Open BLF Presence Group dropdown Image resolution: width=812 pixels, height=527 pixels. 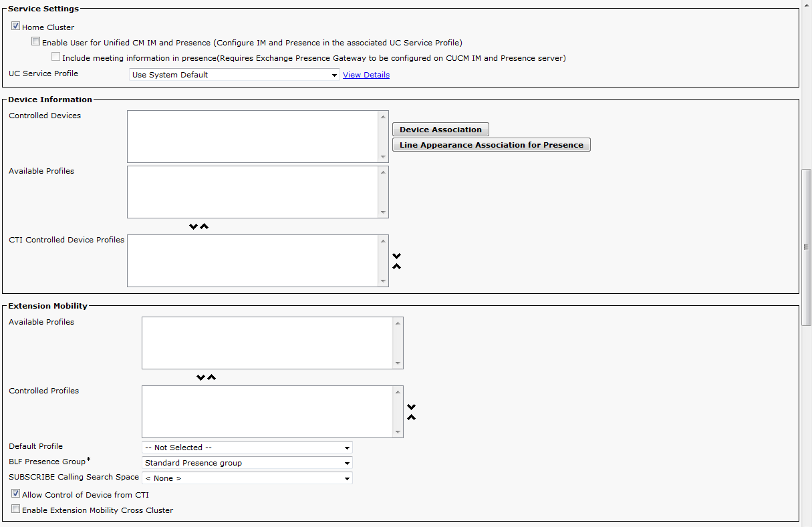click(x=247, y=463)
